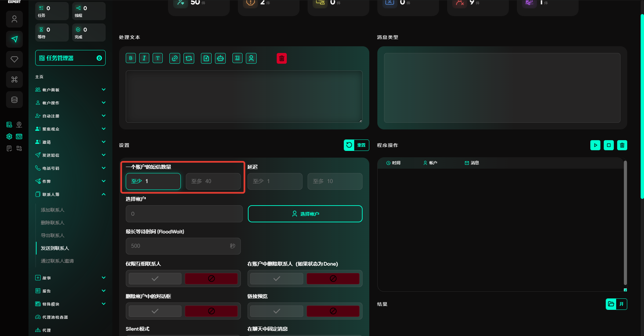Start the program with play button
The width and height of the screenshot is (644, 336).
(595, 145)
